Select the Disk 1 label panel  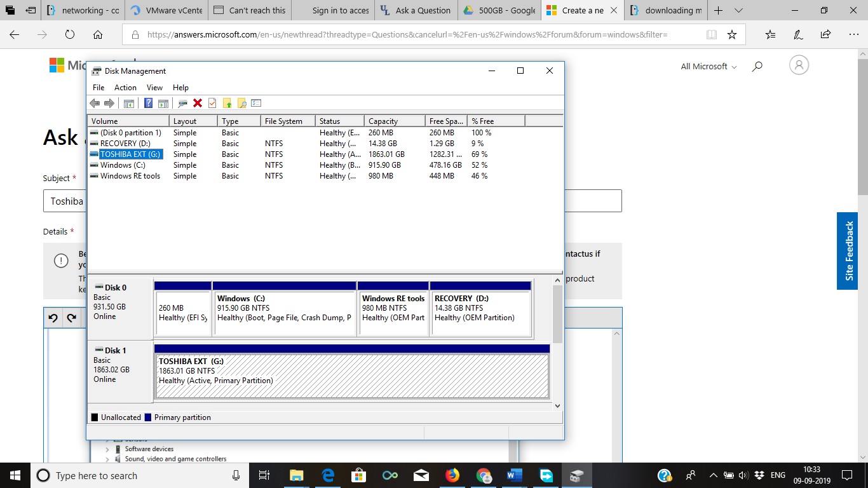click(120, 371)
